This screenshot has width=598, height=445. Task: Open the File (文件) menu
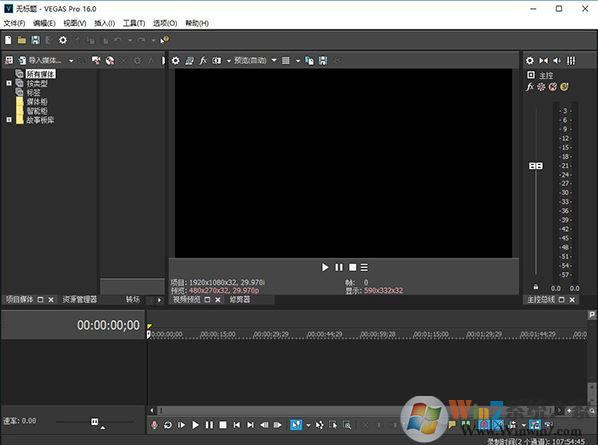14,23
